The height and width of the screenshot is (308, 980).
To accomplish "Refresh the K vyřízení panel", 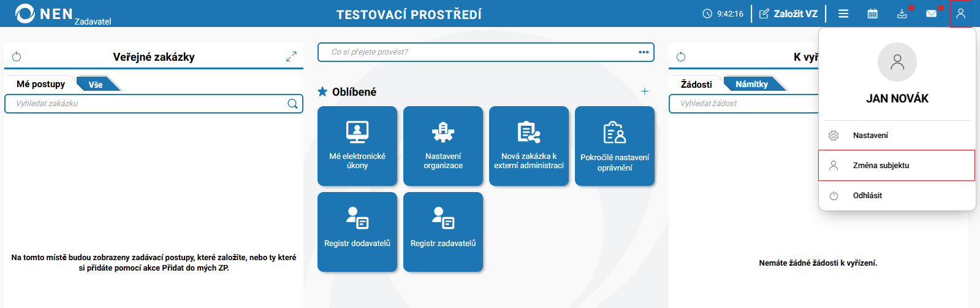I will coord(681,57).
